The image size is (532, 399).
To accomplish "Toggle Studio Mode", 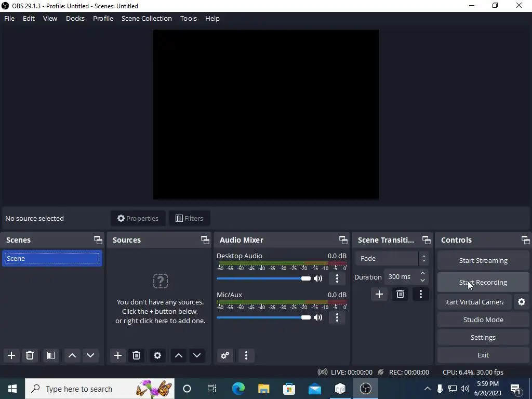I will coord(483,320).
